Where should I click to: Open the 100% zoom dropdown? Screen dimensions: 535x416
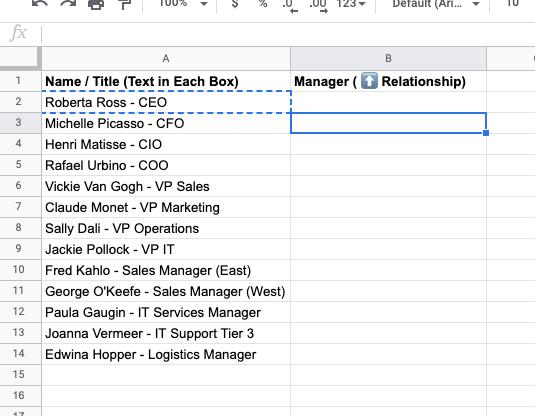[x=184, y=3]
